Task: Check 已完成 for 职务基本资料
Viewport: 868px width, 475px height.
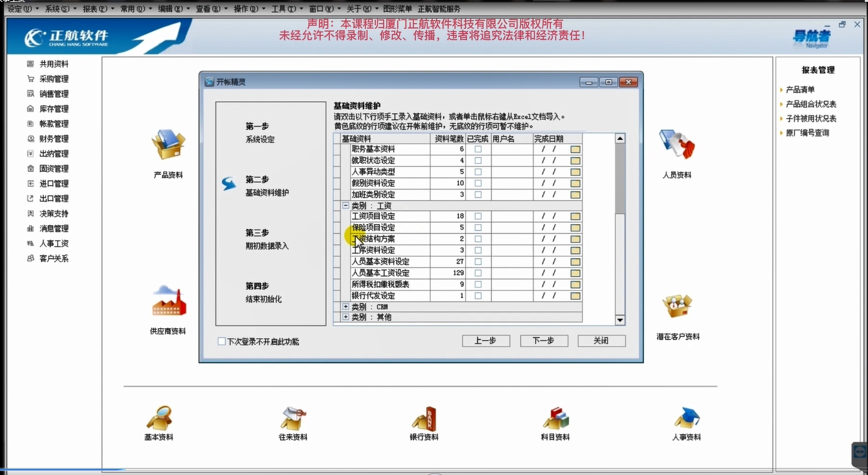Action: pos(478,149)
